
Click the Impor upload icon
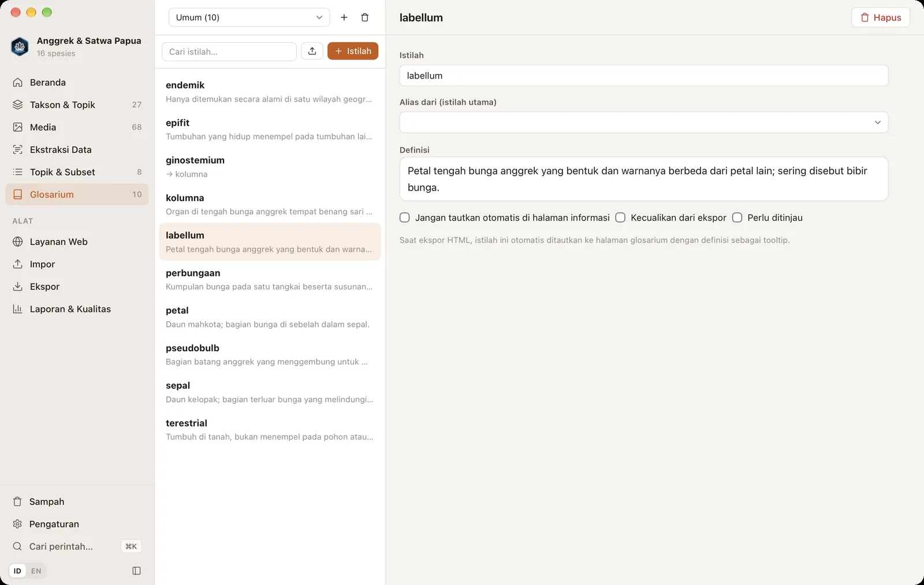pyautogui.click(x=18, y=264)
